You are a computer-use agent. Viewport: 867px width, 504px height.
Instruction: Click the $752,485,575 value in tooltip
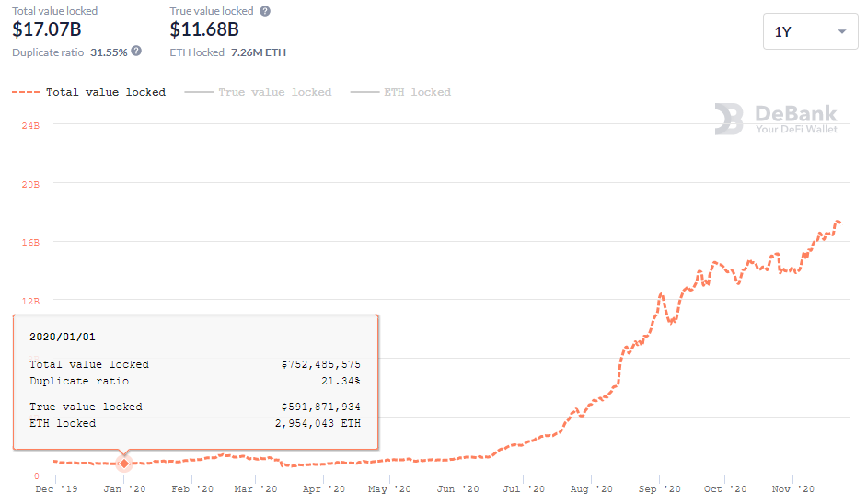point(320,364)
